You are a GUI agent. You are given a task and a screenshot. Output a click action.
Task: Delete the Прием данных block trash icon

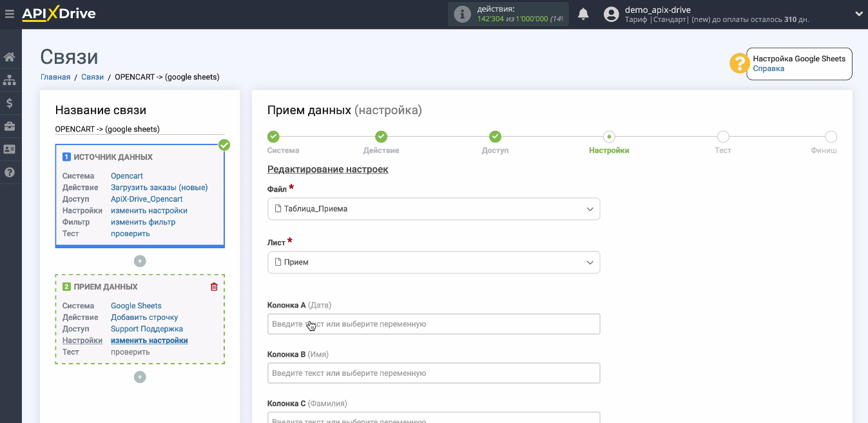pyautogui.click(x=215, y=287)
